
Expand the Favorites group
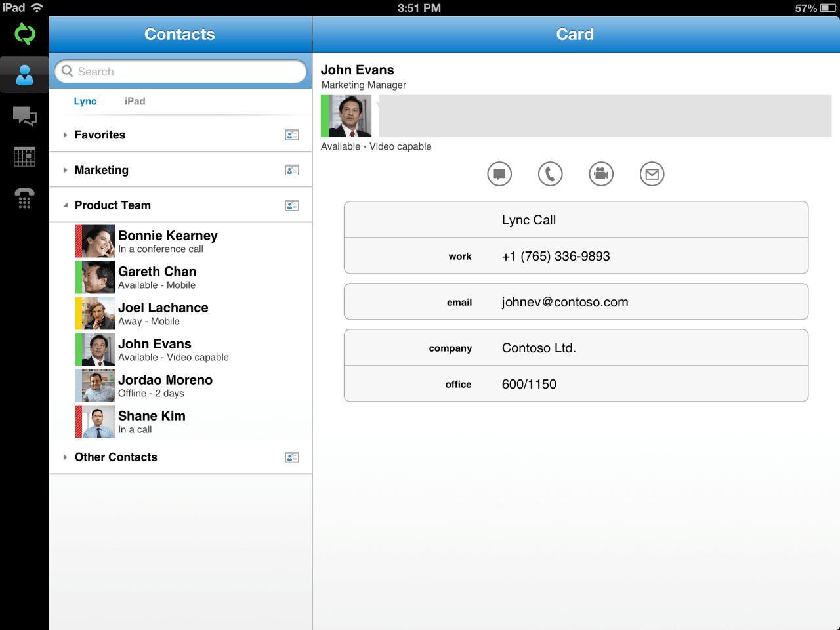65,135
